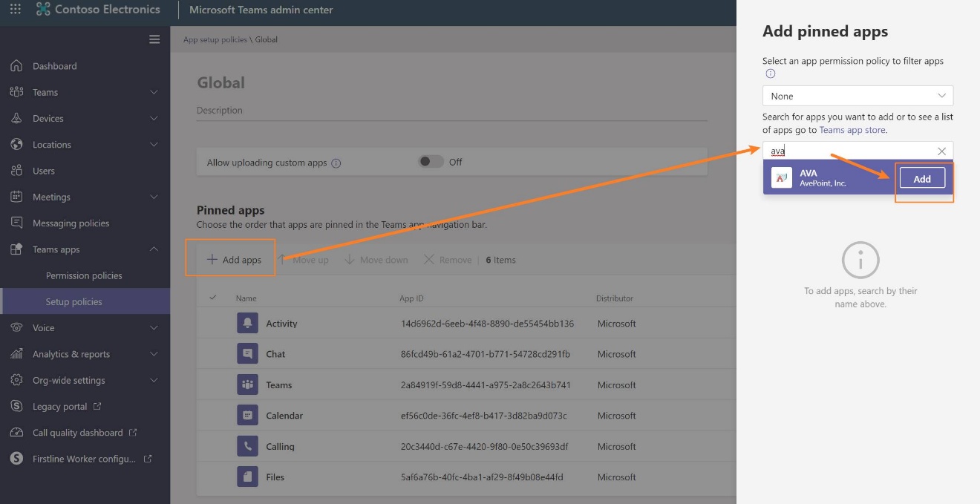Click the Microsoft waffle app launcher
980x504 pixels.
14,10
